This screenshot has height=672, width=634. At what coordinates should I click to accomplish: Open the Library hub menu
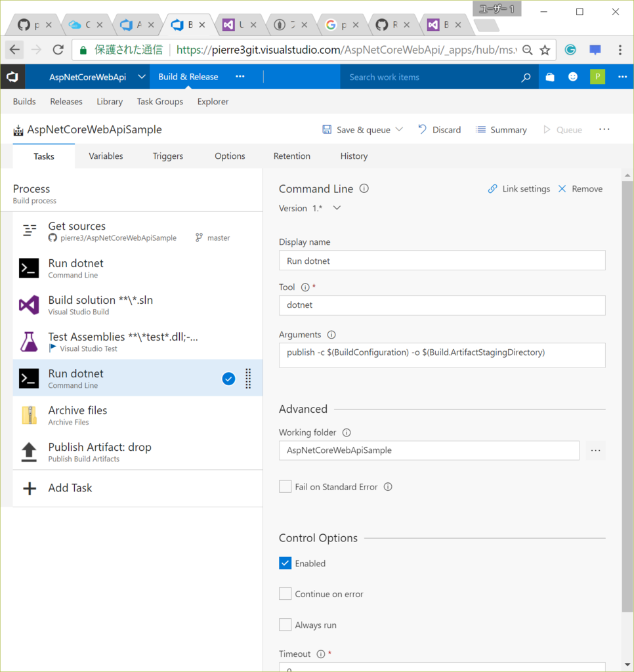click(x=110, y=102)
